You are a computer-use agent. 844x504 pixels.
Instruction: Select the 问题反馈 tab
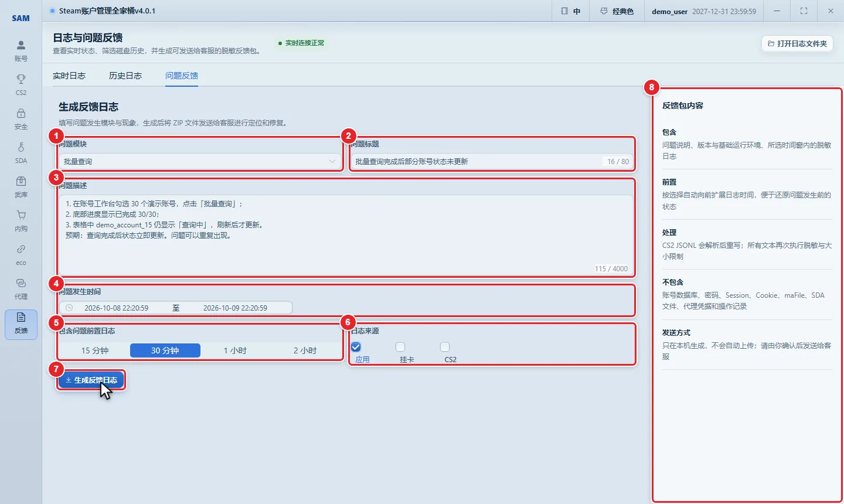point(182,76)
